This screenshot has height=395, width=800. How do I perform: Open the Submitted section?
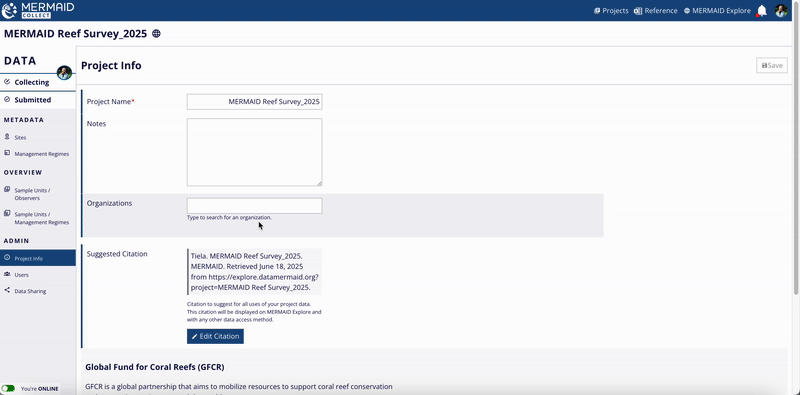[x=38, y=100]
